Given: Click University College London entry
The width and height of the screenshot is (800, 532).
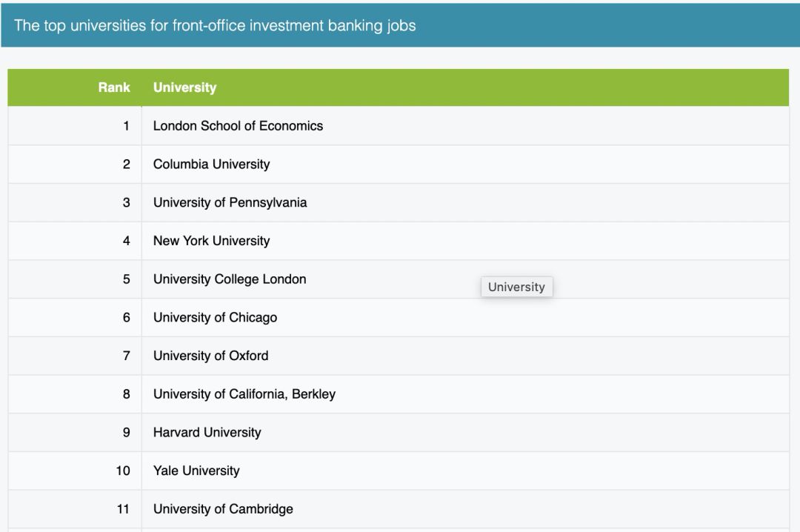Looking at the screenshot, I should 230,279.
